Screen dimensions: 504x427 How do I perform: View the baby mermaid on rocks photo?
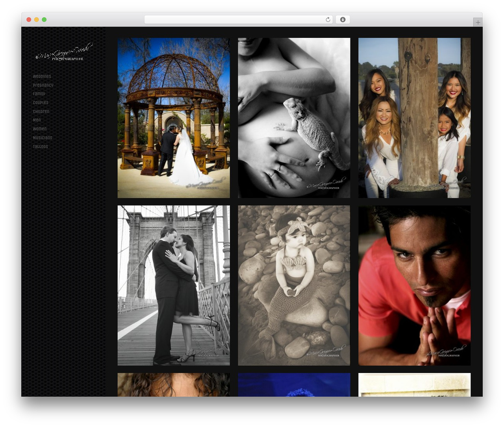tap(294, 286)
